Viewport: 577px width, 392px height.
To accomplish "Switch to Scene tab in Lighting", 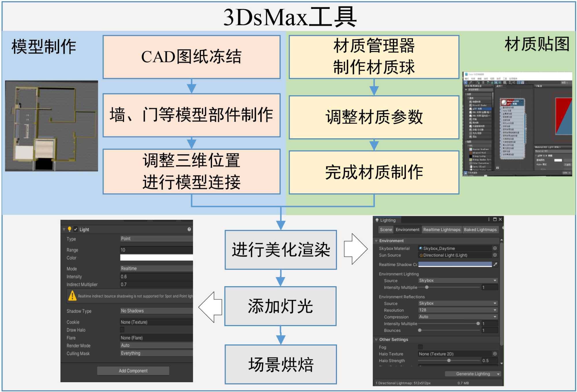I will (x=386, y=230).
